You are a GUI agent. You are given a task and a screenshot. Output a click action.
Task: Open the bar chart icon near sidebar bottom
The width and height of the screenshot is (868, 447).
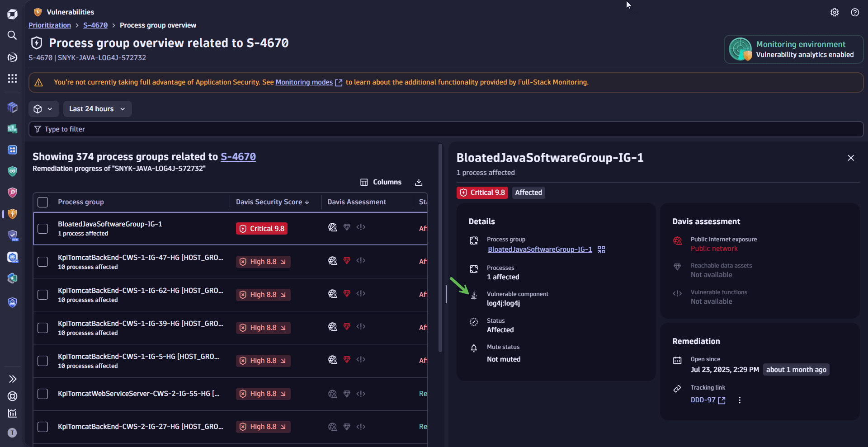click(12, 413)
